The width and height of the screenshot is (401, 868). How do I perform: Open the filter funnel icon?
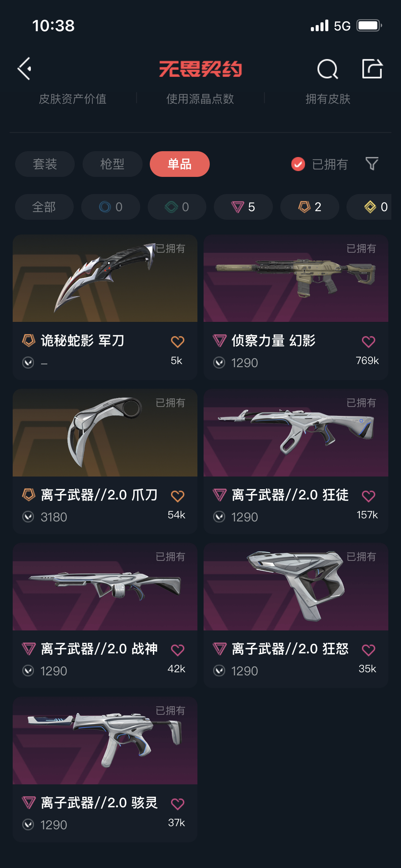(x=372, y=164)
